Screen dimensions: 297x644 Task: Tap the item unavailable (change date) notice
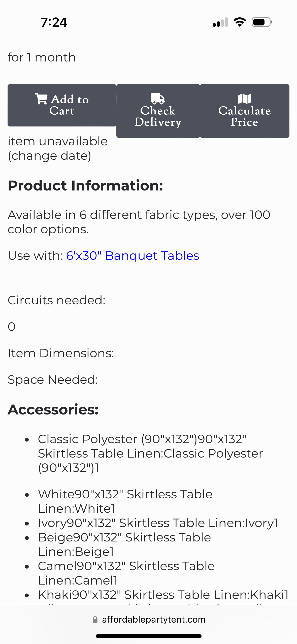(58, 148)
